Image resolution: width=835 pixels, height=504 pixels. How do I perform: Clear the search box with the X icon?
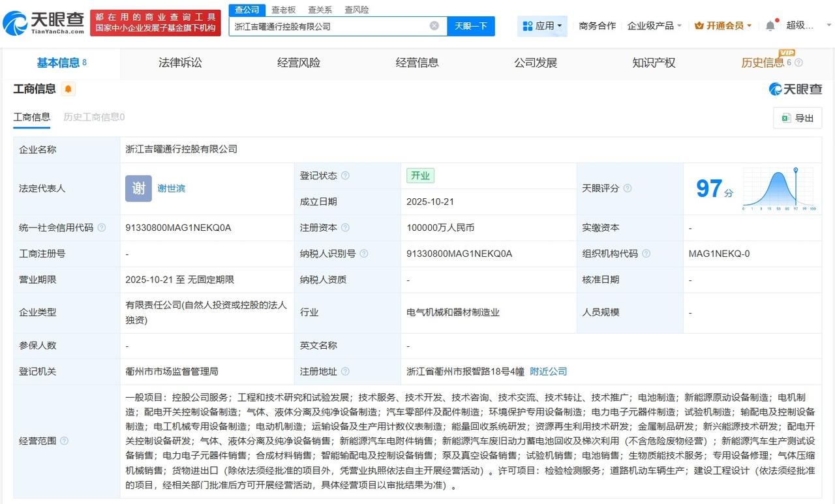pyautogui.click(x=434, y=26)
